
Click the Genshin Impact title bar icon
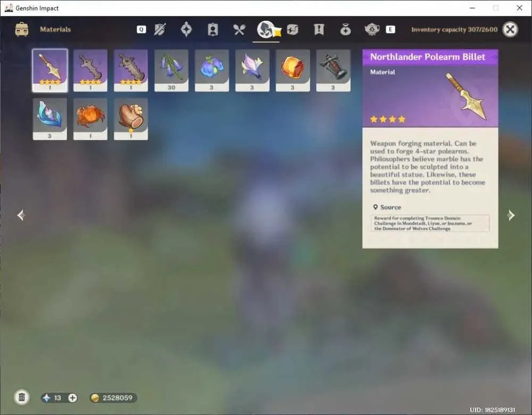(x=9, y=8)
